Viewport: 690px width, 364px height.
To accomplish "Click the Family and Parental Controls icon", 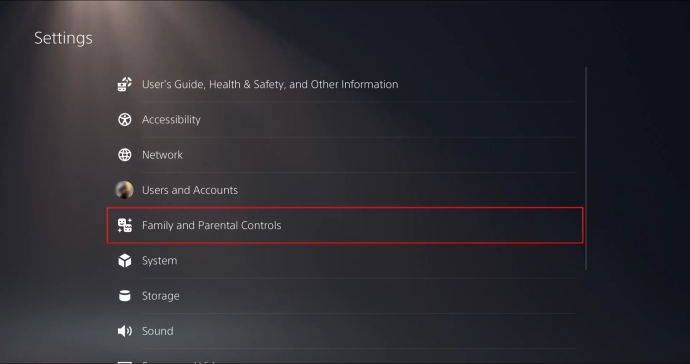I will (x=125, y=225).
